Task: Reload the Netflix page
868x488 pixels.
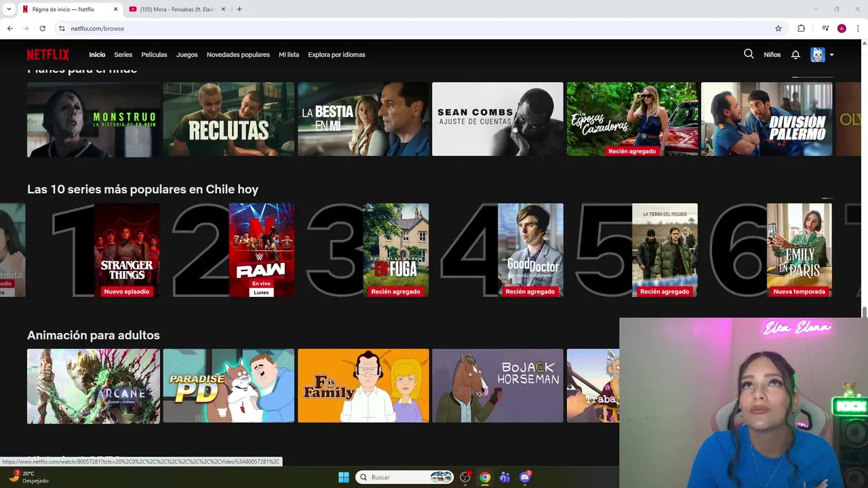Action: (43, 28)
